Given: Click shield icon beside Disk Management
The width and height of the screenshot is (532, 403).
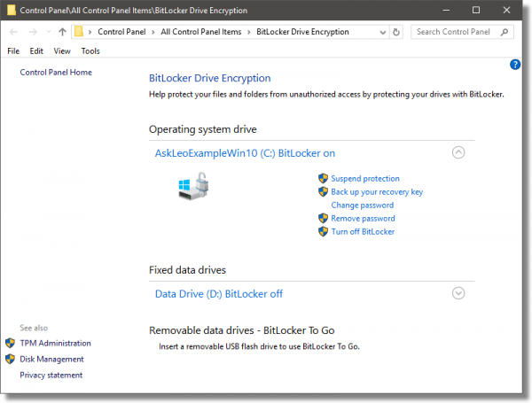Looking at the screenshot, I should click(10, 359).
